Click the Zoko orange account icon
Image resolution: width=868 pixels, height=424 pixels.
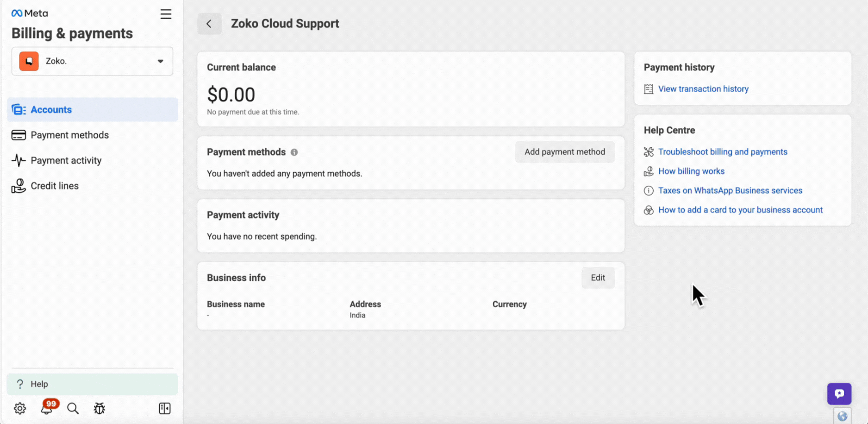29,61
